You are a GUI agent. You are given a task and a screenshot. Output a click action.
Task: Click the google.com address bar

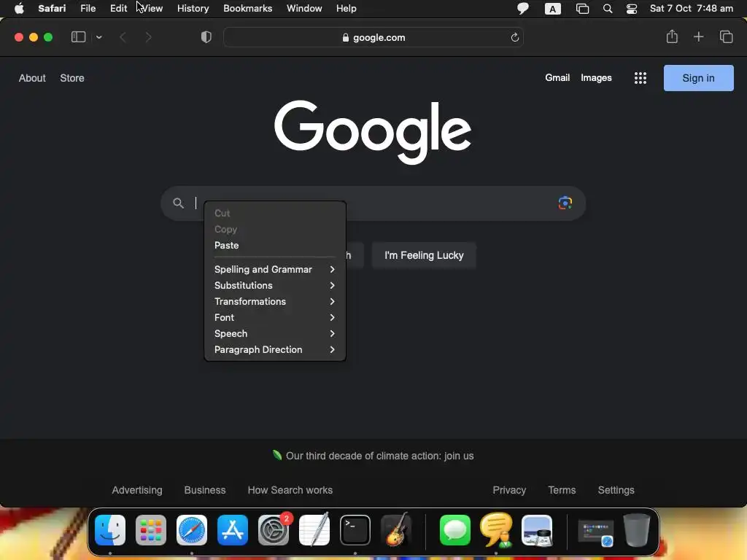click(x=373, y=37)
